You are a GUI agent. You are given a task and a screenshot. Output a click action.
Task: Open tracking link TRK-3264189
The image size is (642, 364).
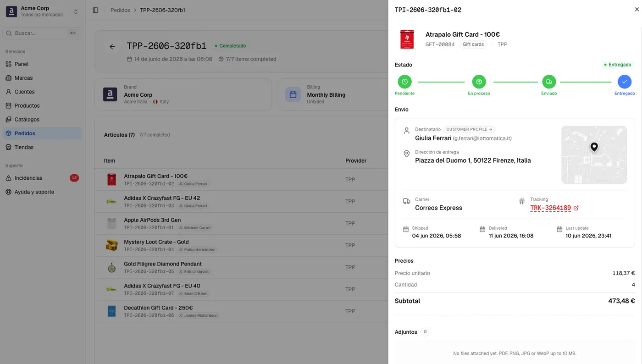[x=550, y=208]
